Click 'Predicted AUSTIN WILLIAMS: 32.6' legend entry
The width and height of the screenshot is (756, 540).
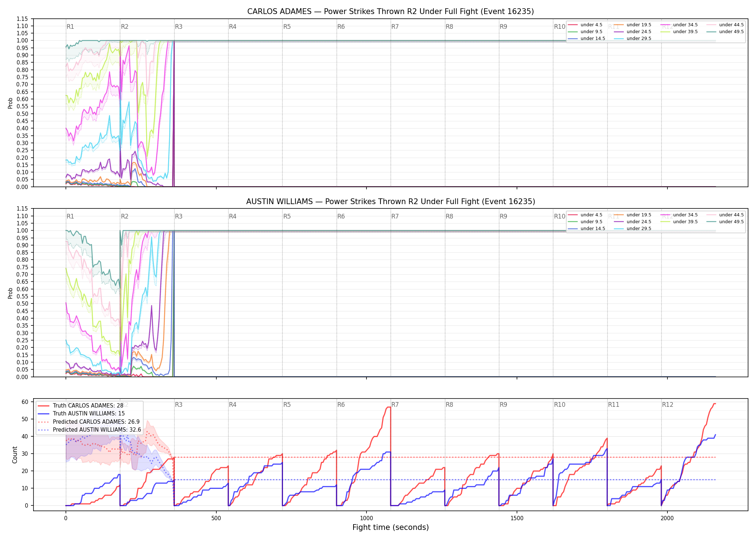point(89,430)
